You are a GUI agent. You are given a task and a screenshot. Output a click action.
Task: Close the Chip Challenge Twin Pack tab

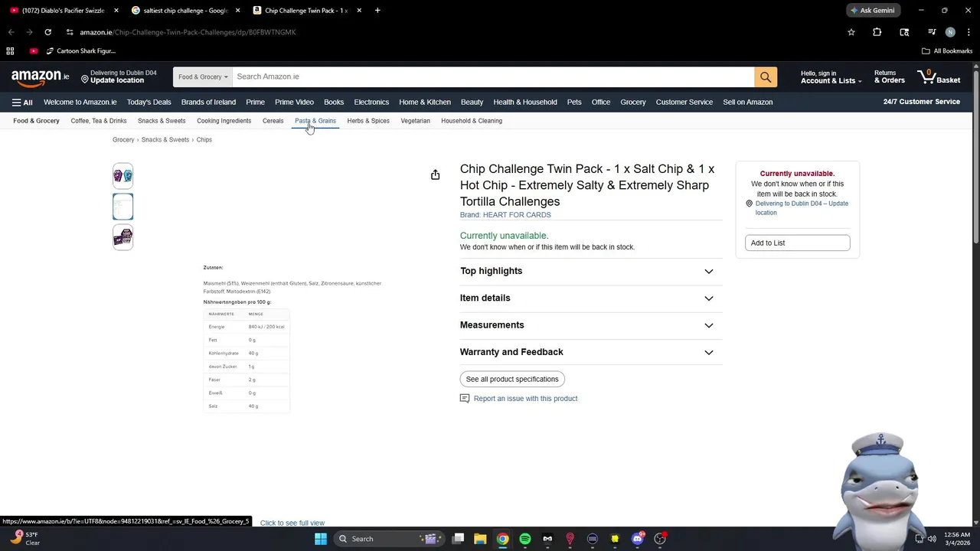click(x=359, y=11)
